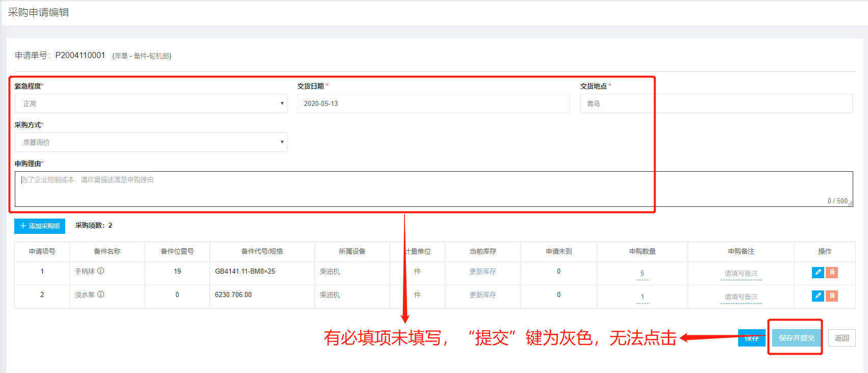Click the 申请未到 column header
This screenshot has height=373, width=868.
tap(559, 251)
